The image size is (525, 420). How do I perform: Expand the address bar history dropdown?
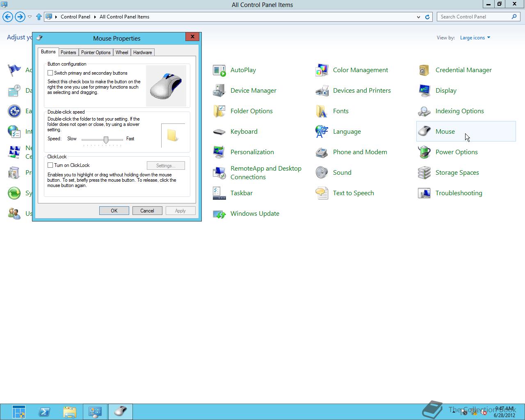(418, 17)
